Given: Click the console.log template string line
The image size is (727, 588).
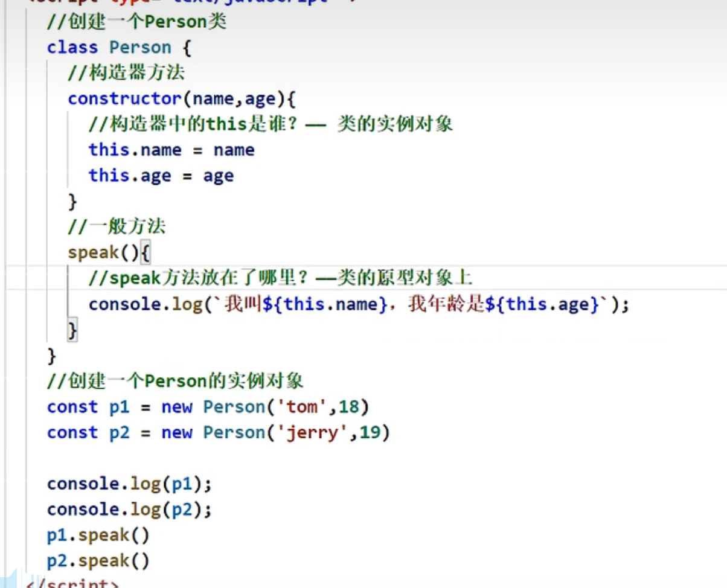Looking at the screenshot, I should point(359,304).
